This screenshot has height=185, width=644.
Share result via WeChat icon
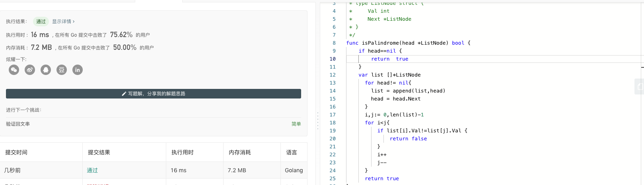(14, 70)
